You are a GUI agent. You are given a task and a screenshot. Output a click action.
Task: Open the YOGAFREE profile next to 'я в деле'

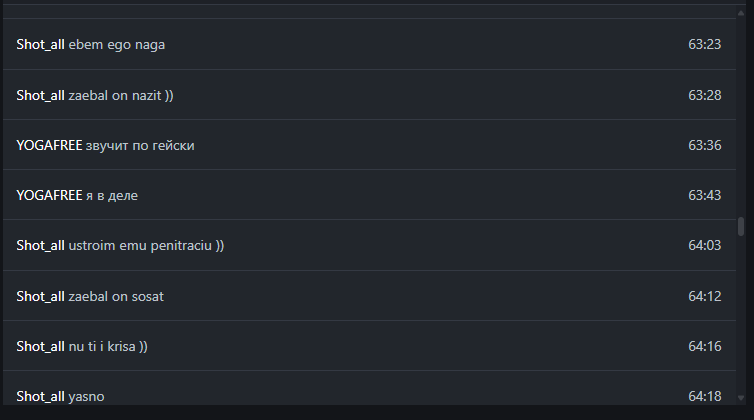49,195
